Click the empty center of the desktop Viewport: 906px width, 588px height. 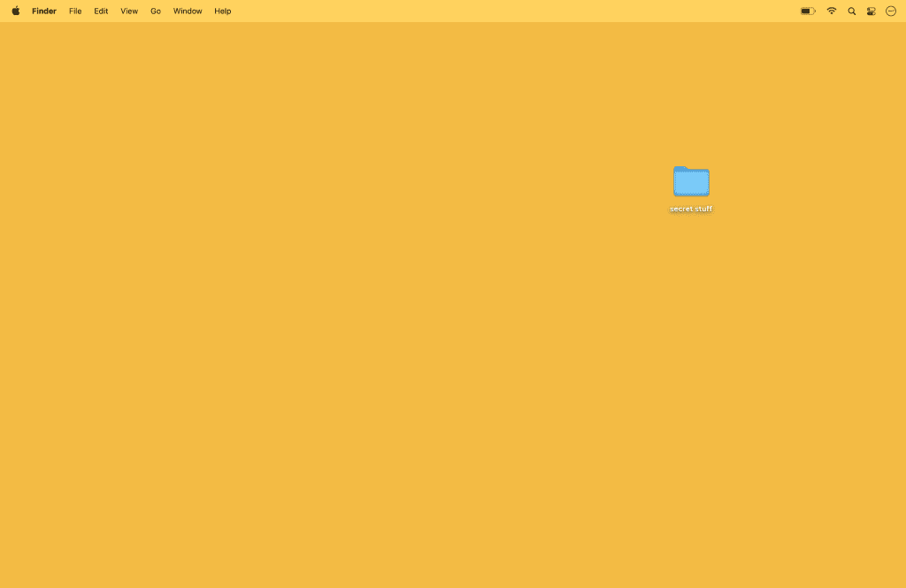453,305
